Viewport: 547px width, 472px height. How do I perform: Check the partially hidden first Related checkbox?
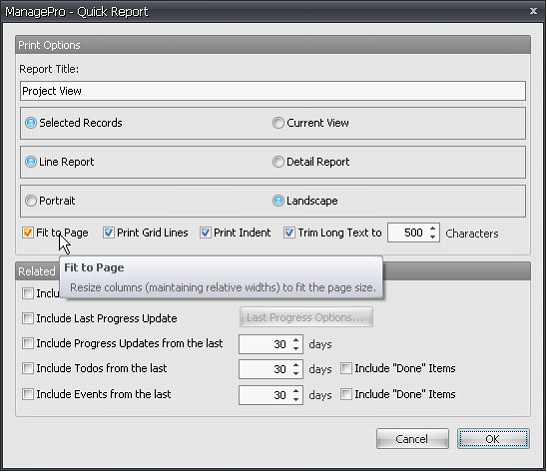coord(28,293)
